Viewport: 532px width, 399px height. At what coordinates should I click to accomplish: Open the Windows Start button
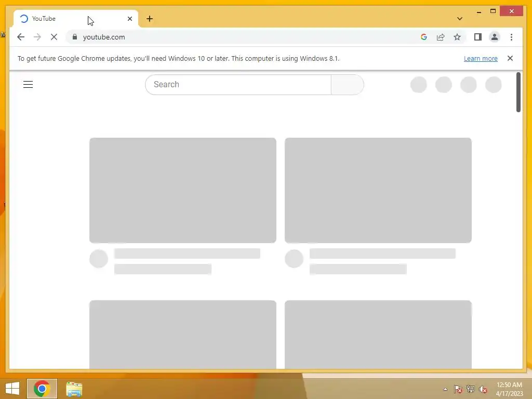pyautogui.click(x=12, y=389)
